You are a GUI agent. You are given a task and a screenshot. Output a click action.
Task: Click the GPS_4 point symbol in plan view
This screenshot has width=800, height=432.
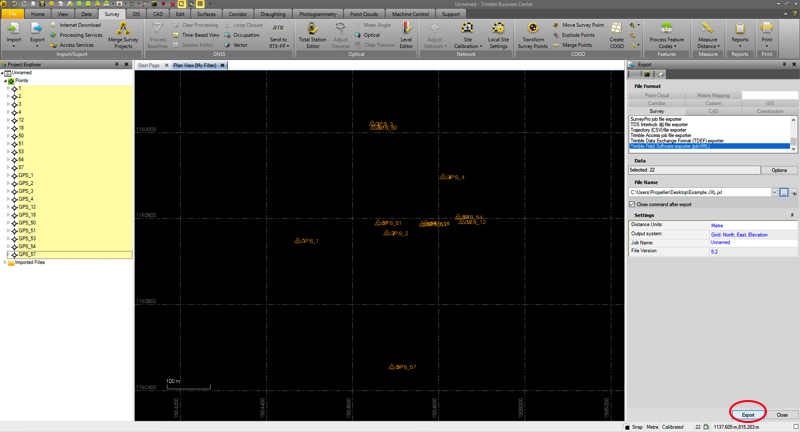[x=443, y=177]
